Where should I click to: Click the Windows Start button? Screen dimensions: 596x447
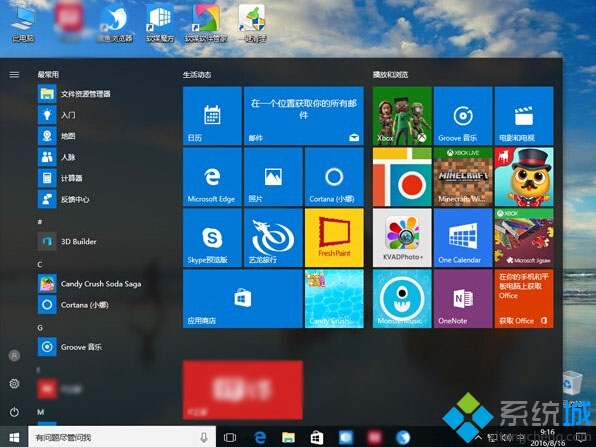coord(14,437)
